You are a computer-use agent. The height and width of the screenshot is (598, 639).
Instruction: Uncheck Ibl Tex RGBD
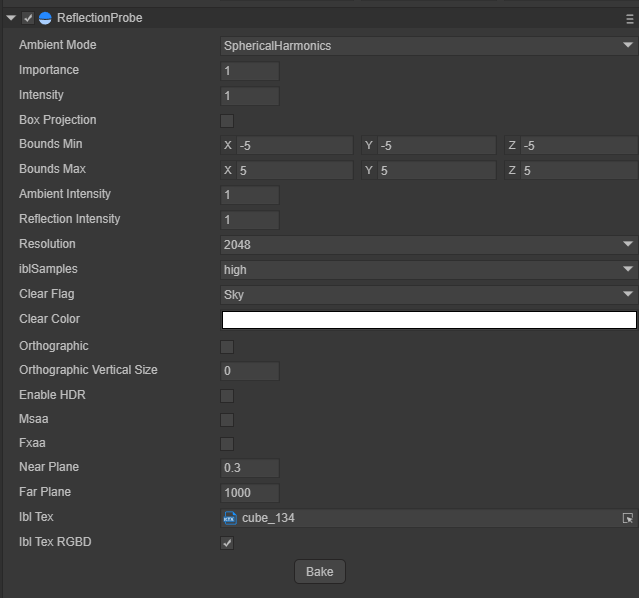[x=227, y=543]
